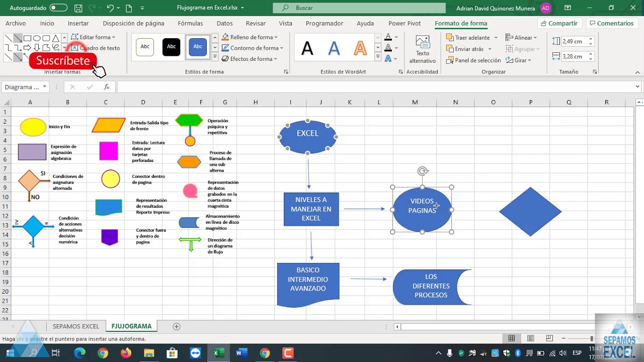Increase shape height with up stepper

click(x=591, y=39)
